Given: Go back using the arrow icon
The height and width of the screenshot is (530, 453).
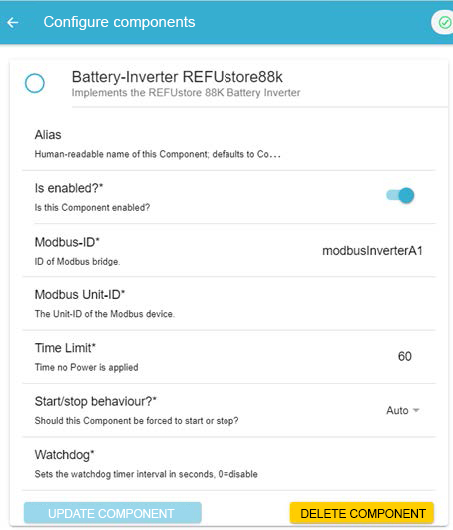Looking at the screenshot, I should click(x=13, y=23).
